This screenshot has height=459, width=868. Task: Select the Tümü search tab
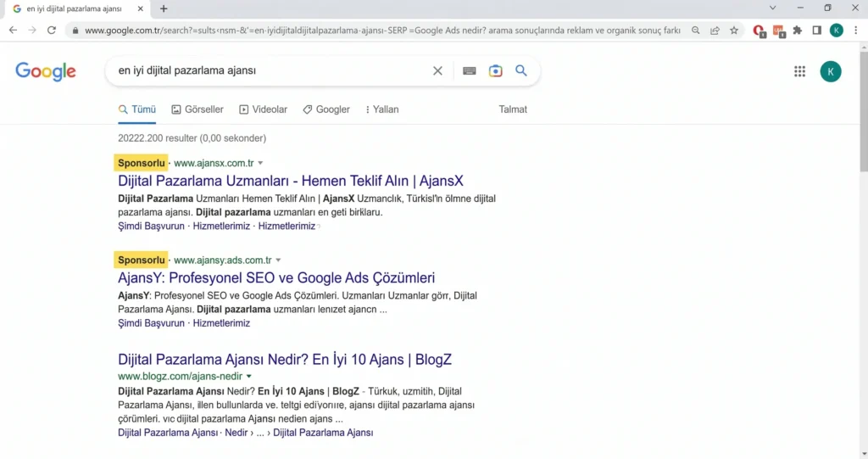coord(137,109)
